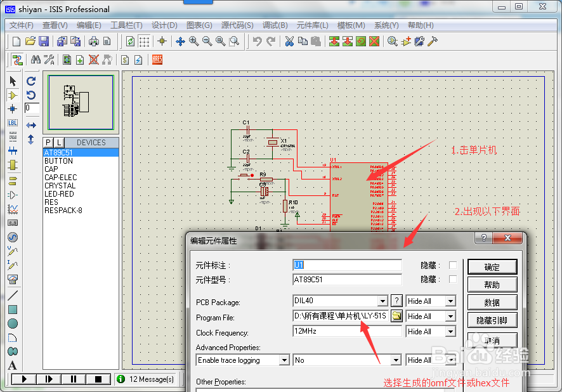Click the X-mirror horizontal flip icon
The width and height of the screenshot is (562, 392).
31,125
